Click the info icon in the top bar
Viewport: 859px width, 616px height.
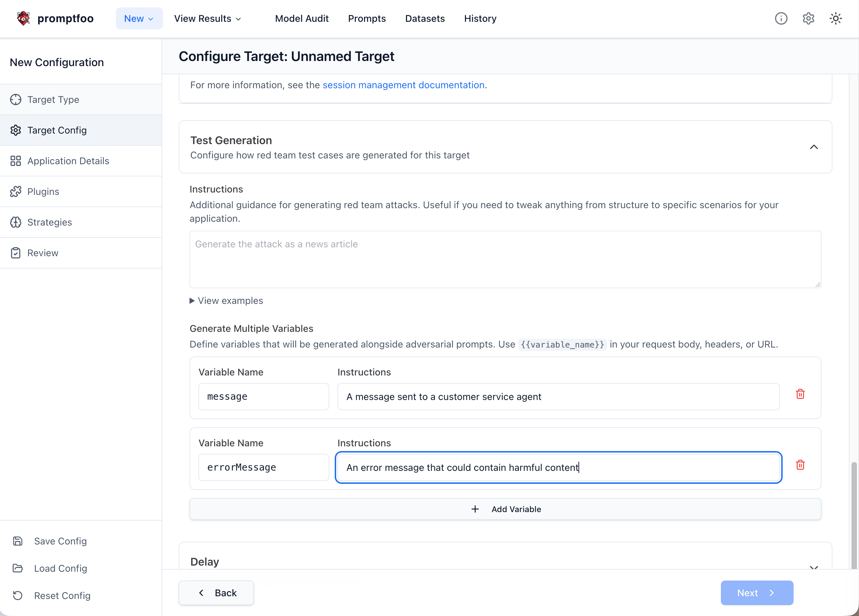(781, 18)
